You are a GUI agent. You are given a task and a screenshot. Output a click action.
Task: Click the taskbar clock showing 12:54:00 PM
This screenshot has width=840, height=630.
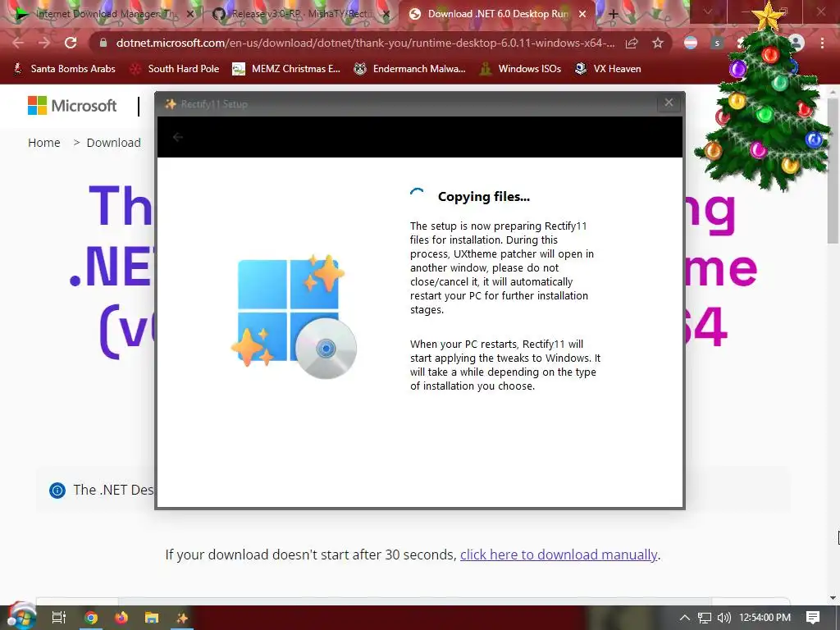765,618
